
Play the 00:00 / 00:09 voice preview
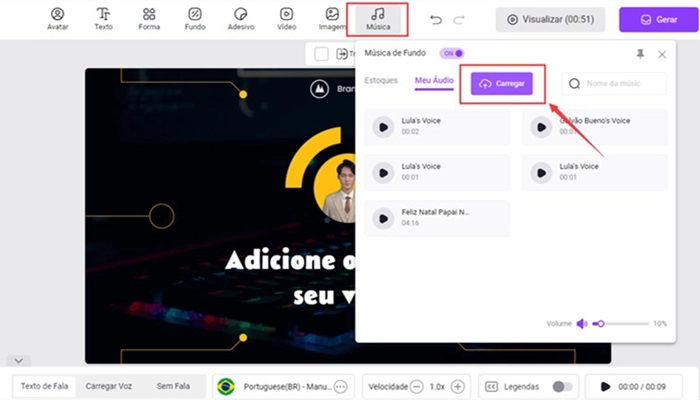[x=605, y=387]
